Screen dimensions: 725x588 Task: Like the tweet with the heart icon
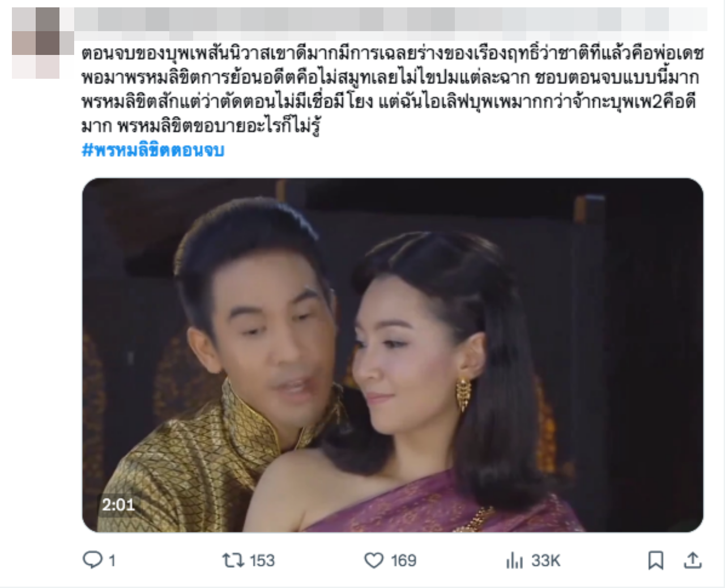374,560
